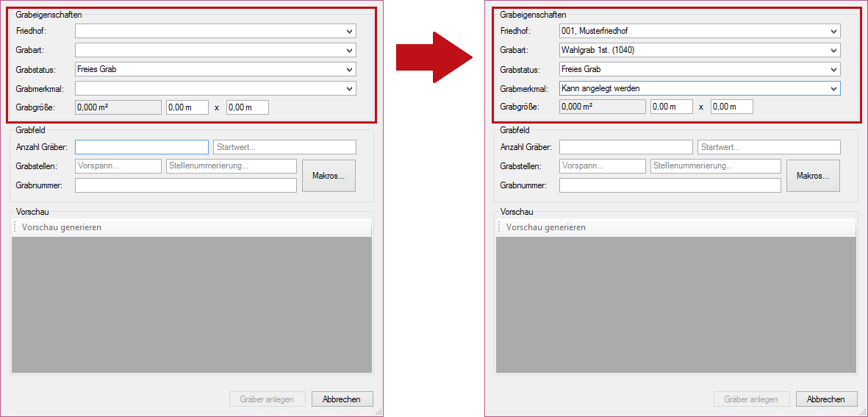
Task: Expand Grabart dropdown showing Wahlgrab 1st. (1040)
Action: [699, 50]
